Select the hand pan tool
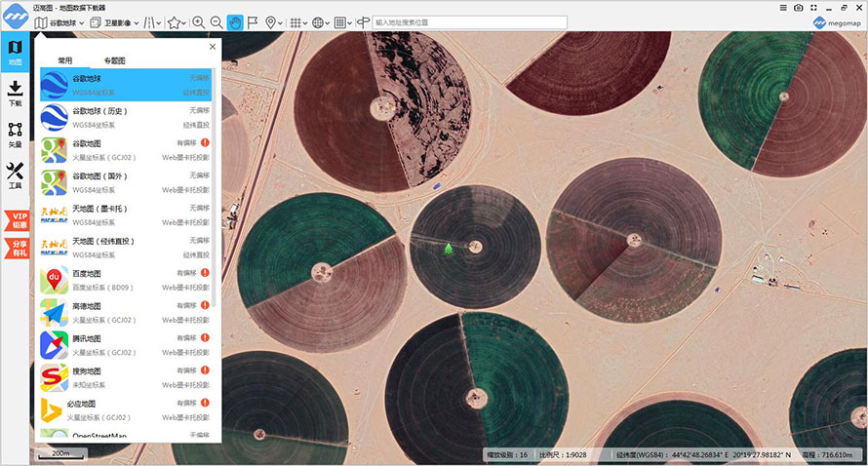 pyautogui.click(x=235, y=21)
